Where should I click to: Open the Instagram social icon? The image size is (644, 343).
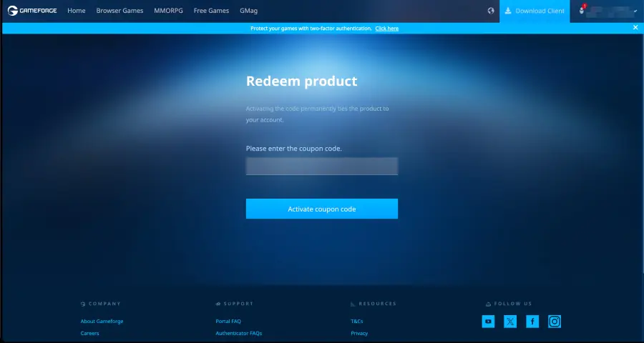(555, 322)
